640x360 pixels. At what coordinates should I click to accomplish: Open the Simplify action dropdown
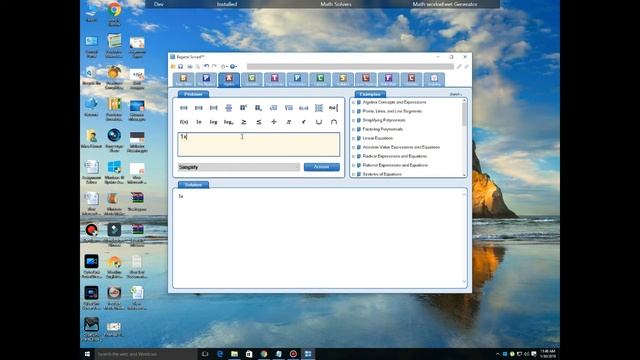(x=239, y=167)
